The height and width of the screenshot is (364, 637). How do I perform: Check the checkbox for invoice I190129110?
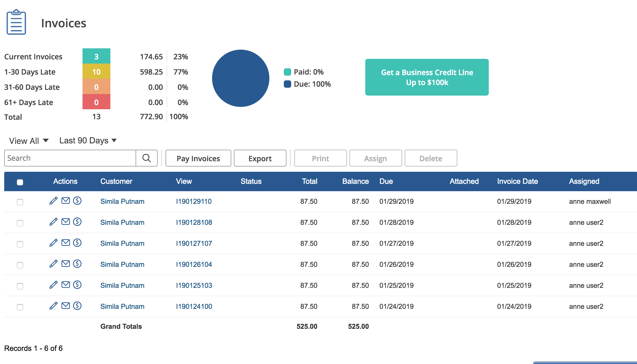pos(20,202)
